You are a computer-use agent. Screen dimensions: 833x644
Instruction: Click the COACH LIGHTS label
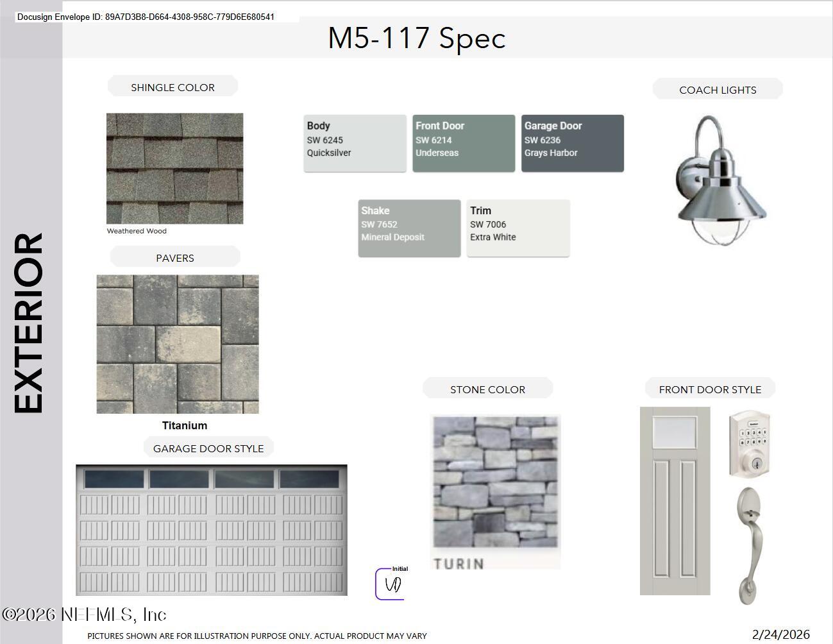tap(718, 90)
